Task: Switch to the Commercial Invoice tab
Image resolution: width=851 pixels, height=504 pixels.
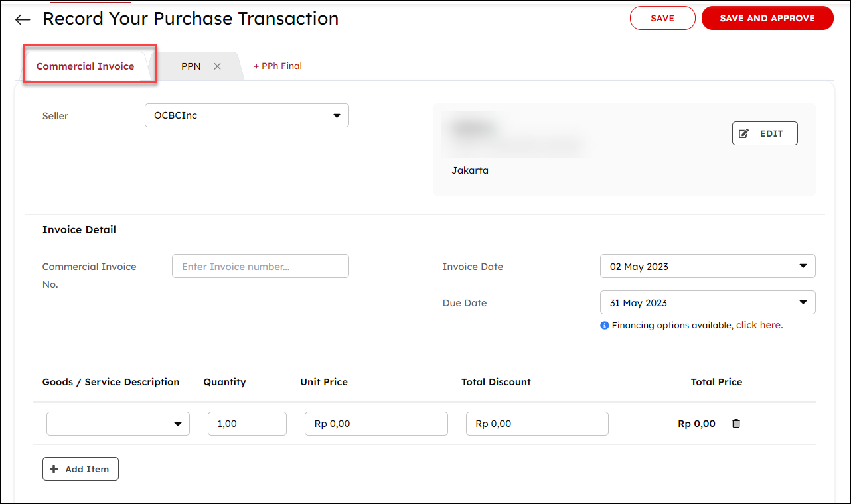Action: point(85,66)
